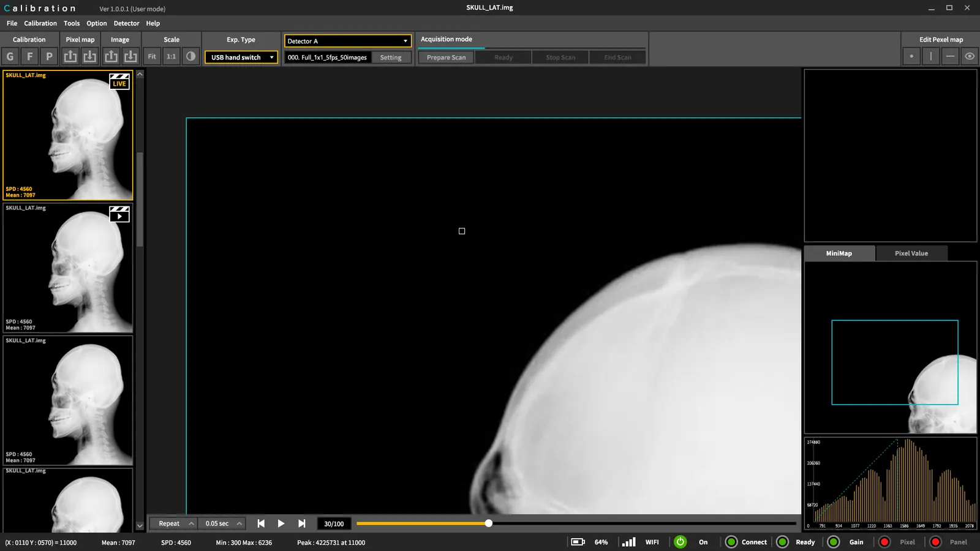Switch to the MiniMap tab
980x551 pixels.
point(839,253)
